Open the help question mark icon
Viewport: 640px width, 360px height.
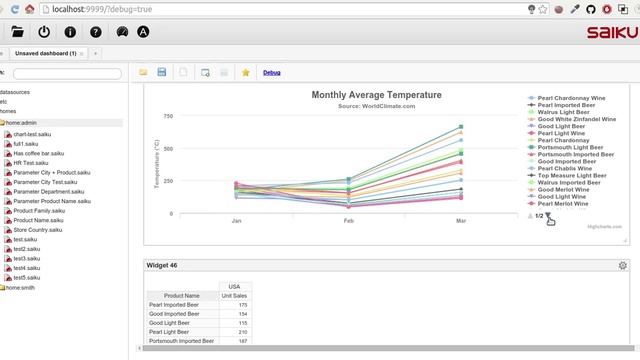96,32
